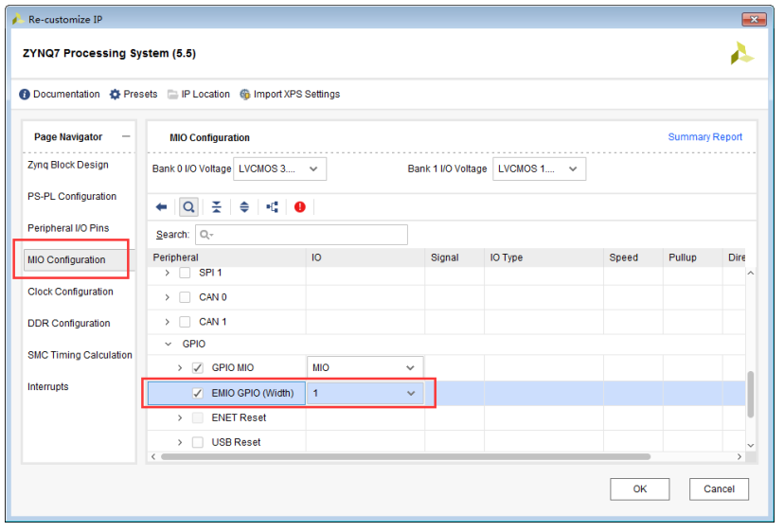Click the red error indicator icon
784x532 pixels.
(x=299, y=207)
